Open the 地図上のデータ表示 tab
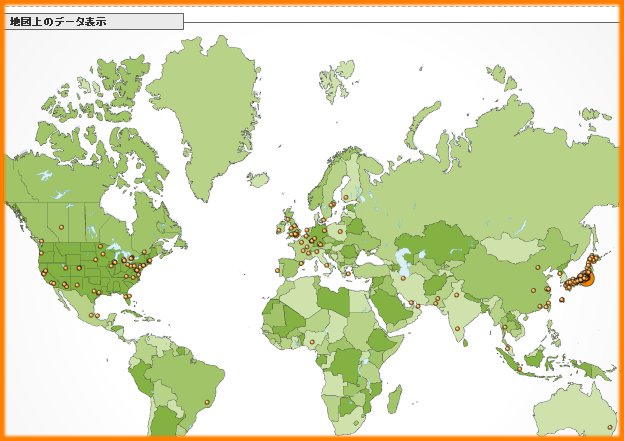624x441 pixels. (94, 21)
